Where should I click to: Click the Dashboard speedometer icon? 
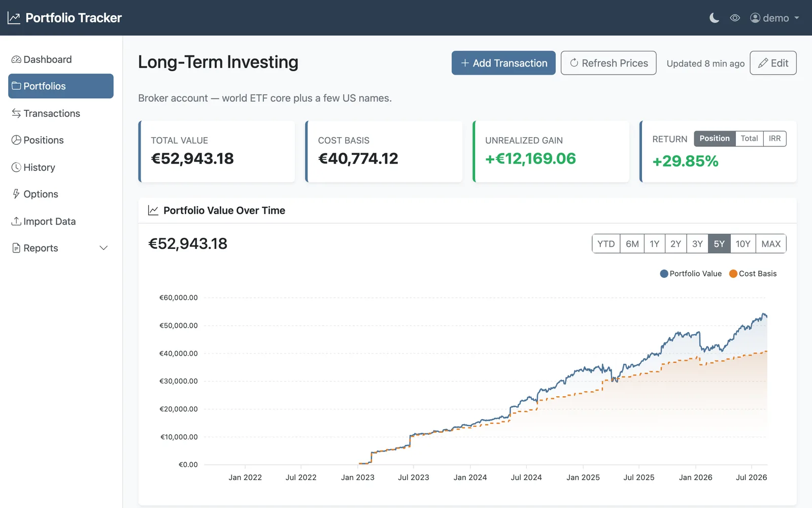pyautogui.click(x=16, y=59)
